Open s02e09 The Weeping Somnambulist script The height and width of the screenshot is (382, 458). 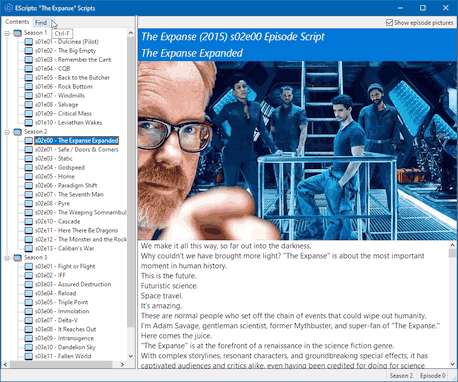coord(81,213)
